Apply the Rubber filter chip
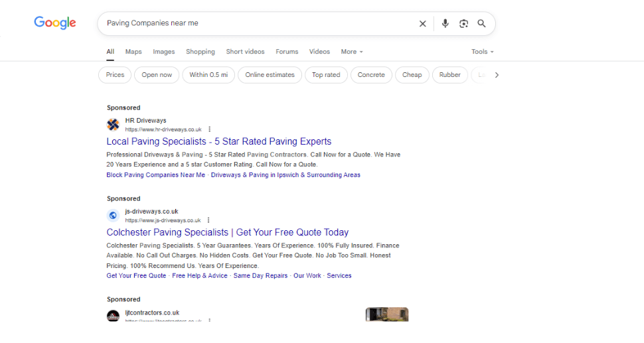The width and height of the screenshot is (644, 343). click(x=449, y=75)
